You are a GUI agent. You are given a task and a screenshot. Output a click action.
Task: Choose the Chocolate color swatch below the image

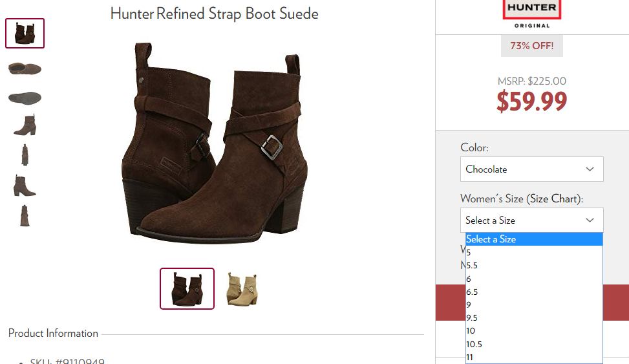(x=187, y=288)
